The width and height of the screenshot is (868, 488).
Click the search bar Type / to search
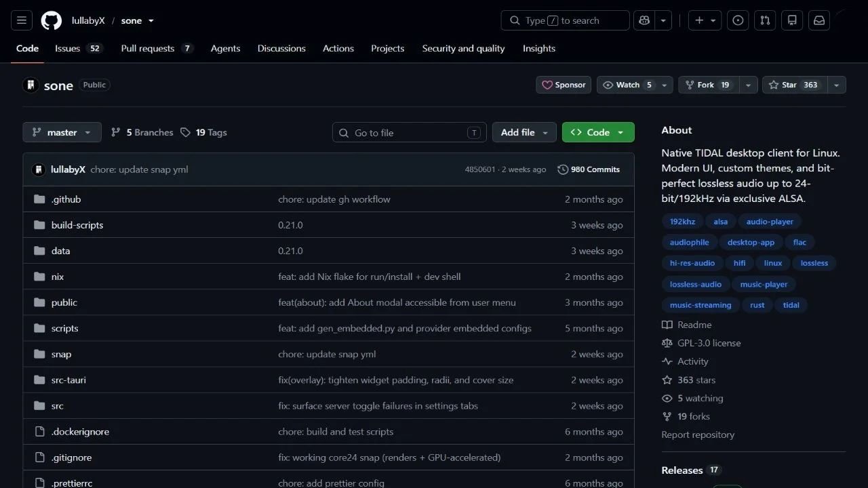pos(566,20)
